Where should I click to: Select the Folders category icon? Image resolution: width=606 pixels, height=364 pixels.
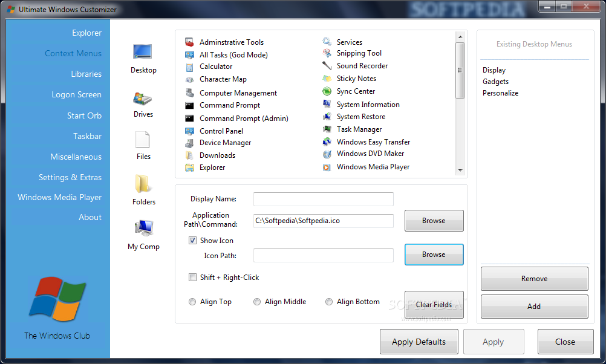(x=143, y=184)
